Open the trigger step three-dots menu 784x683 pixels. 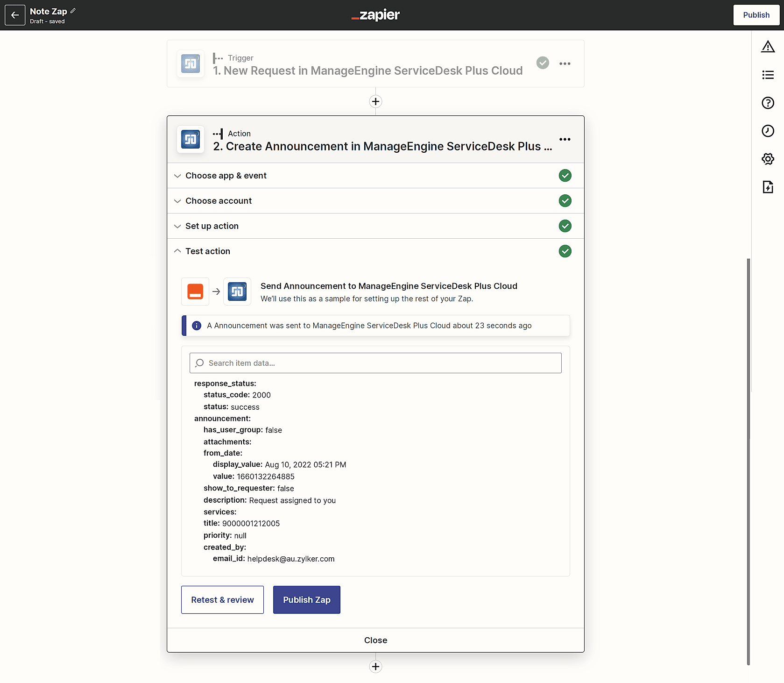[565, 64]
